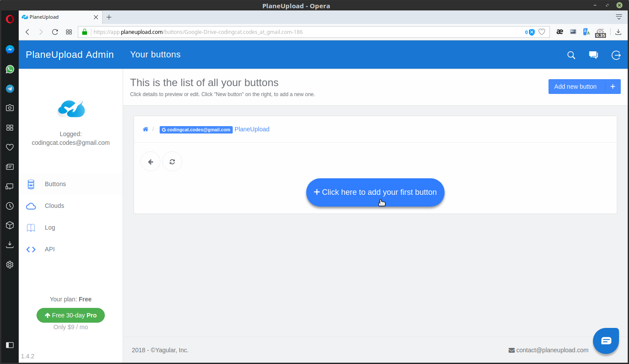
Task: Click the home breadcrumb icon
Action: tap(145, 129)
